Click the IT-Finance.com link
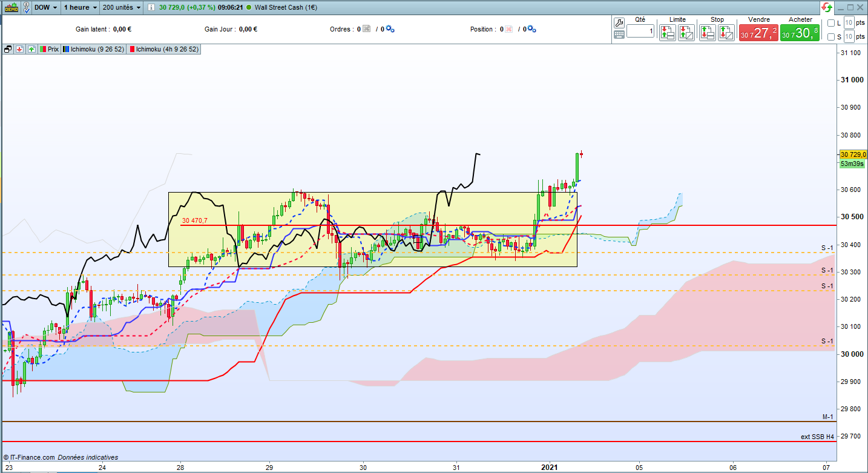Screen dimensions: 868x473 (29, 457)
